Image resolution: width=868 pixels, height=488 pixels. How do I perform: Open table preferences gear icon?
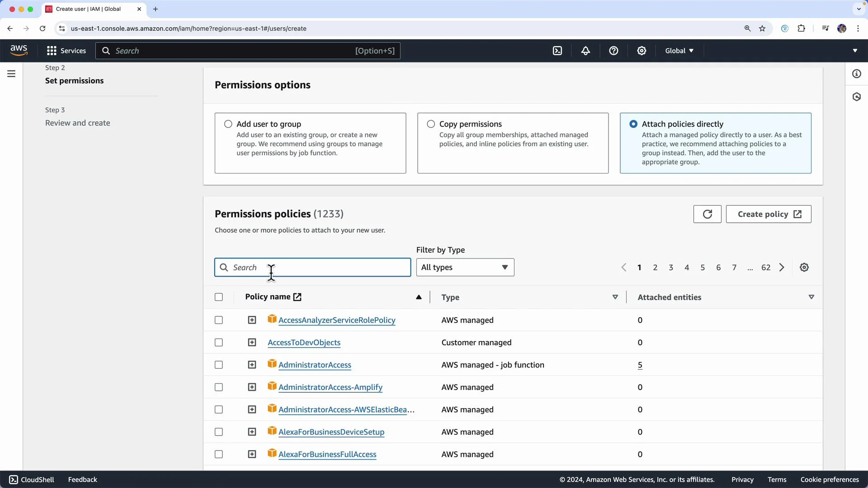pos(804,267)
